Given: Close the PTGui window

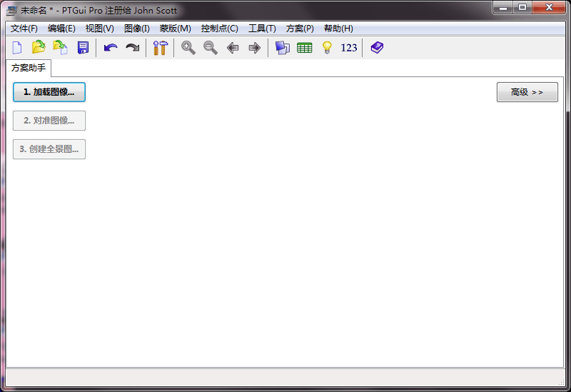Looking at the screenshot, I should click(x=549, y=7).
